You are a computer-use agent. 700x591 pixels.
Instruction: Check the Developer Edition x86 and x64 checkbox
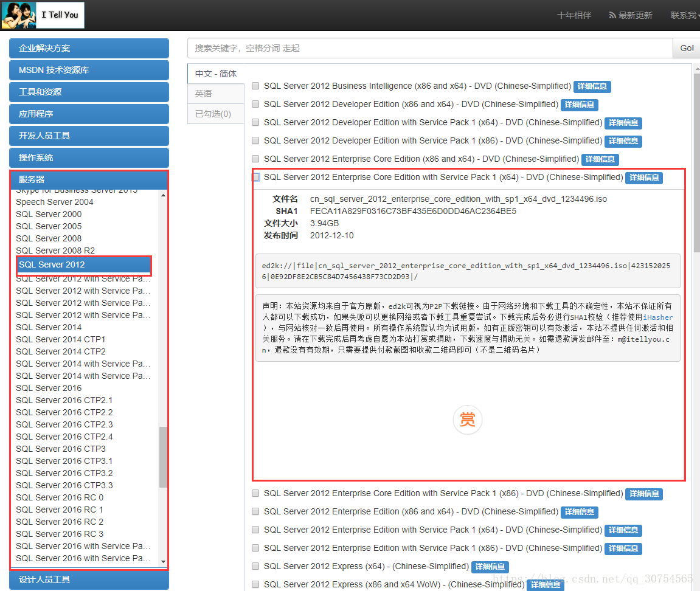point(255,104)
